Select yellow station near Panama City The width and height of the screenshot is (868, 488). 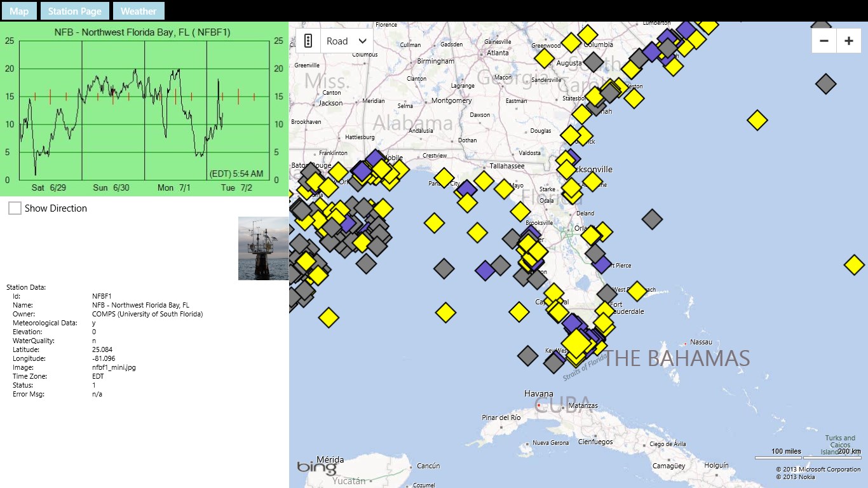(444, 178)
